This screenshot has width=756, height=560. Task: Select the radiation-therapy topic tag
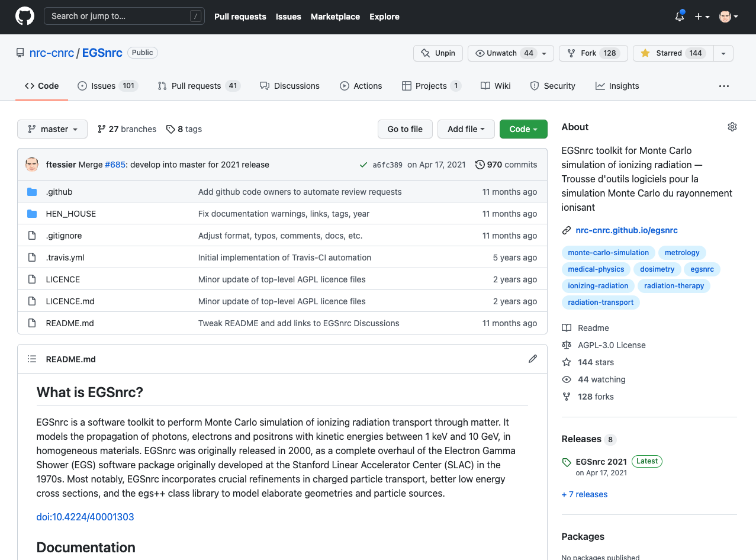pos(674,286)
